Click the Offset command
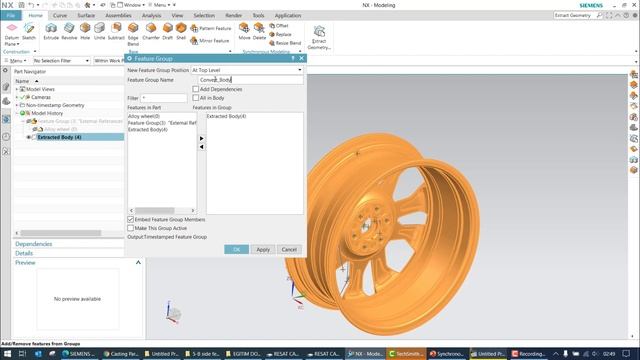 (x=279, y=26)
